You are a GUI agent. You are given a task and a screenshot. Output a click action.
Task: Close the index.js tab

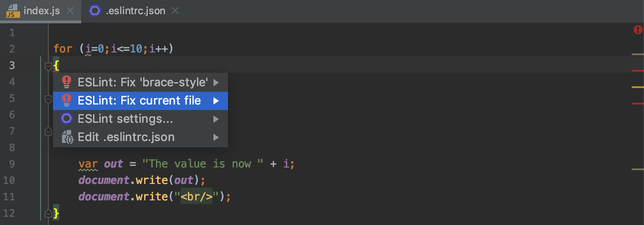(70, 11)
